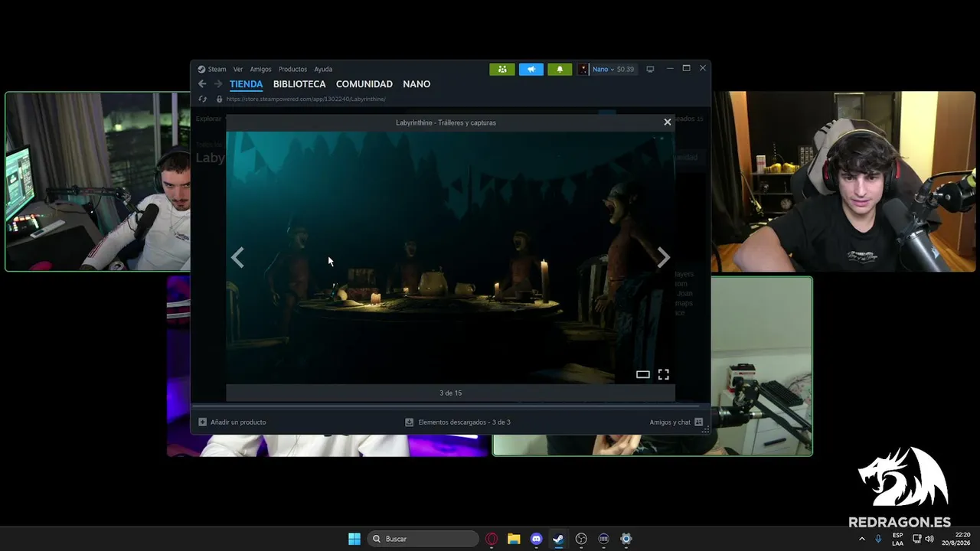Click the Steam store URL address

tap(306, 99)
